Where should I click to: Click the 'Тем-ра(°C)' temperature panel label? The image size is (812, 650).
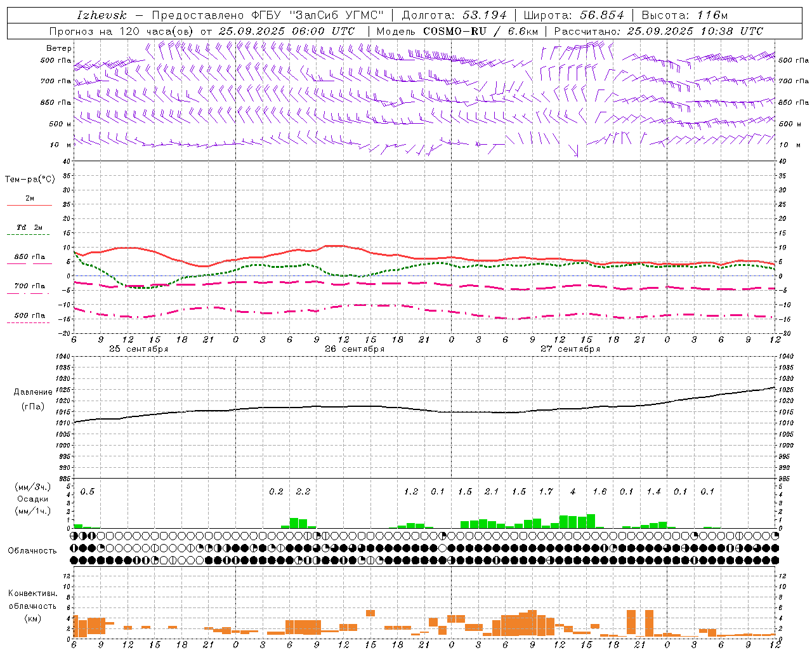(30, 180)
